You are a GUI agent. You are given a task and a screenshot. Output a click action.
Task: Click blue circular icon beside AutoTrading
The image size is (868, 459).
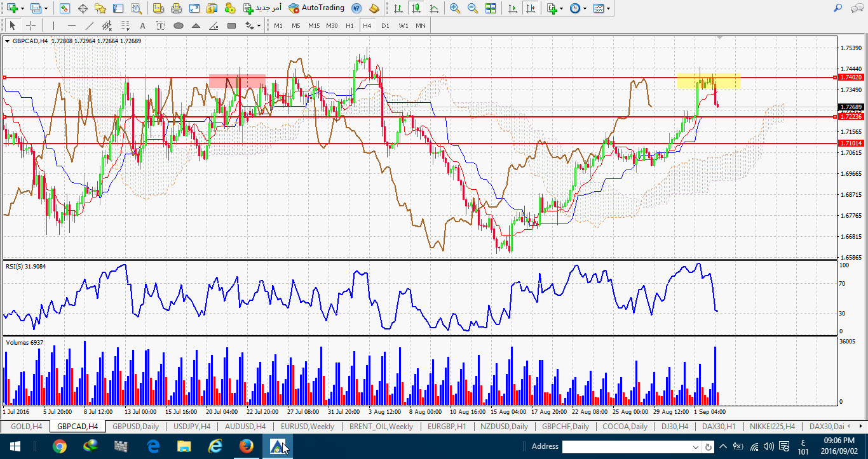356,8
